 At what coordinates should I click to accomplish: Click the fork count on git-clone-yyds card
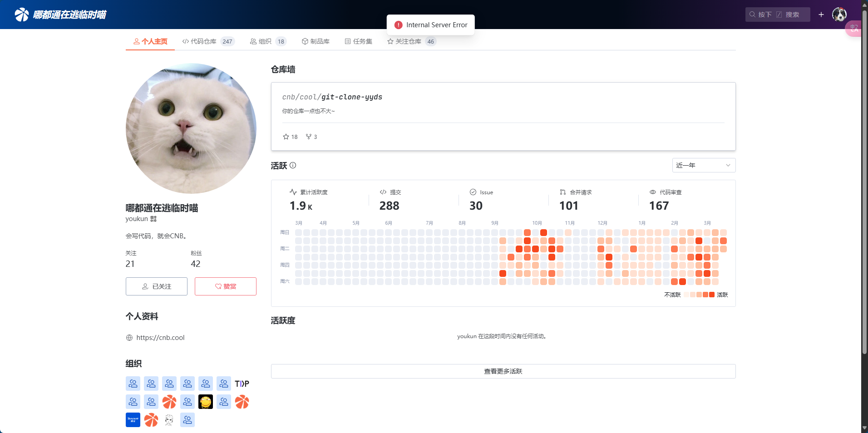coord(311,137)
